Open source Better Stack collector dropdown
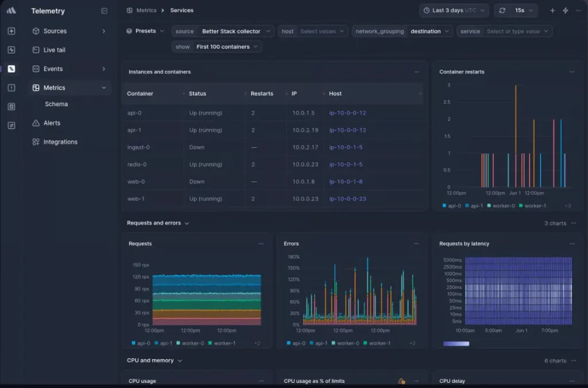 (x=223, y=32)
